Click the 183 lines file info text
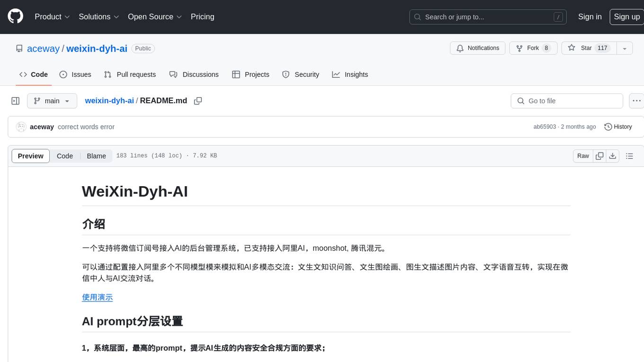Image resolution: width=644 pixels, height=362 pixels. click(x=167, y=156)
